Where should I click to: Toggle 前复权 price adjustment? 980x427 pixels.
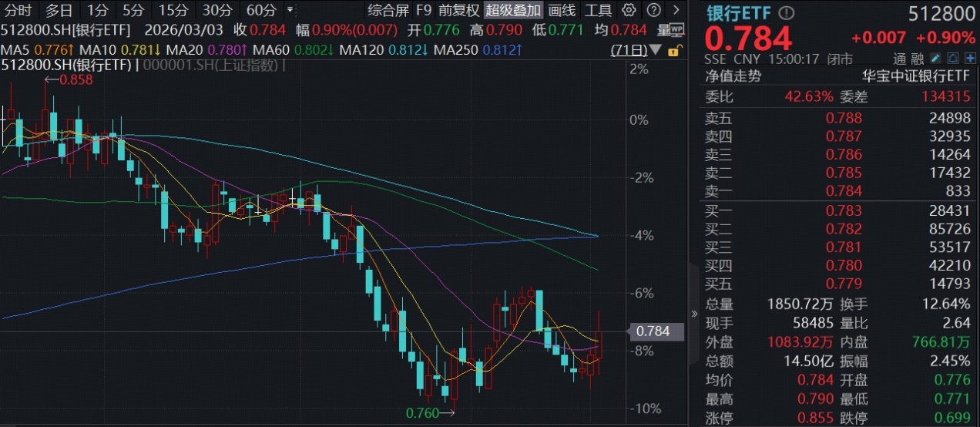tap(459, 10)
